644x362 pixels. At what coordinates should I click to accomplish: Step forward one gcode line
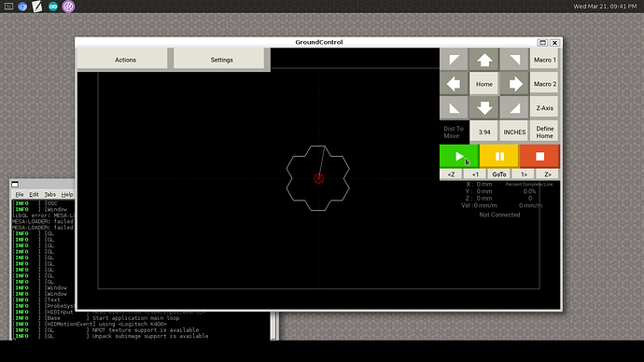point(524,174)
